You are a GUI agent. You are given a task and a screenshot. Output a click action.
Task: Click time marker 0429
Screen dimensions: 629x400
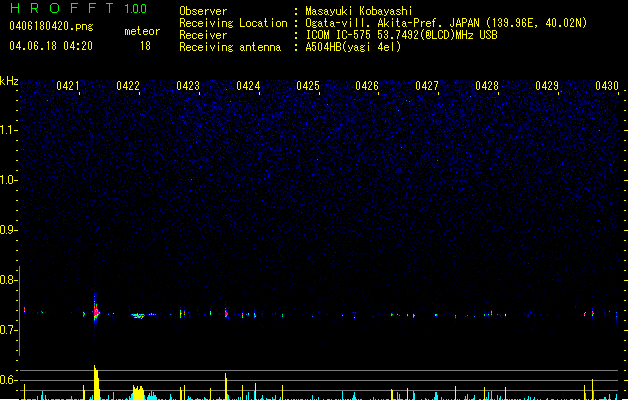pos(547,86)
